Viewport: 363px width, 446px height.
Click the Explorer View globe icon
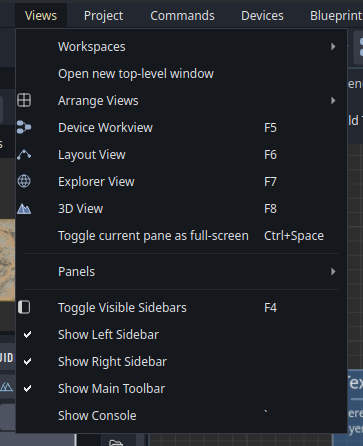(x=24, y=181)
